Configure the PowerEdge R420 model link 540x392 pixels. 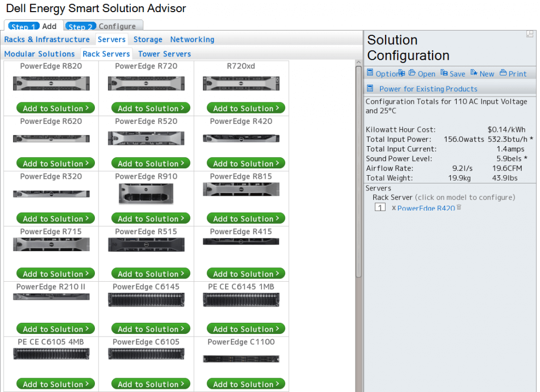pyautogui.click(x=426, y=208)
